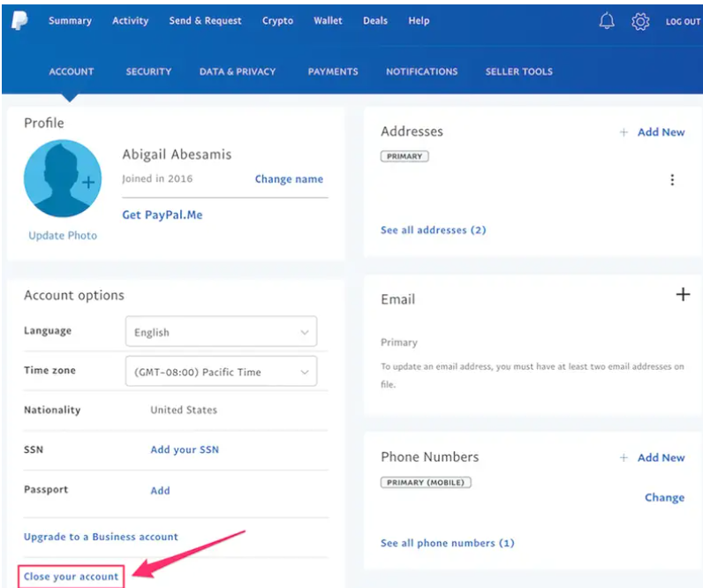703x588 pixels.
Task: Click the profile avatar picture
Action: point(63,178)
